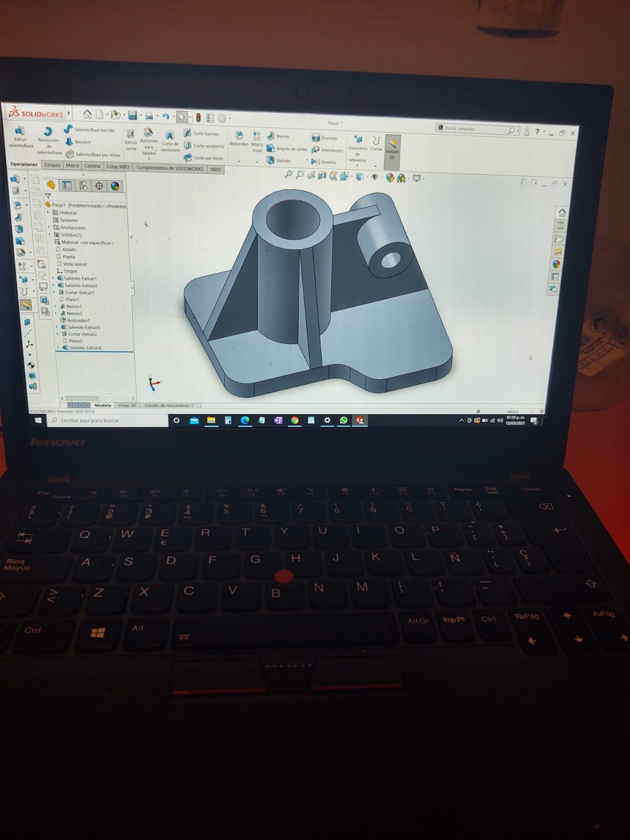
Task: Click the Envolver command
Action: [x=324, y=138]
